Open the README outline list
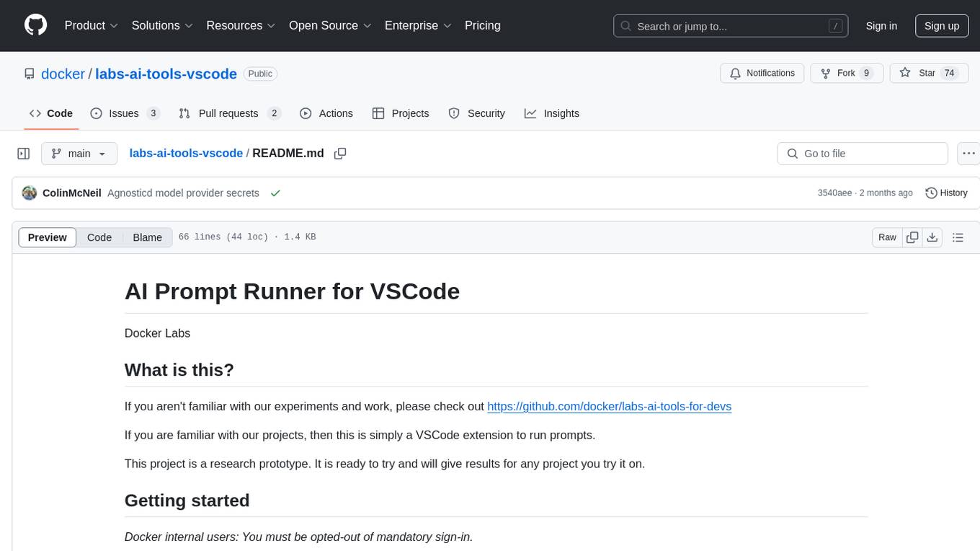The image size is (980, 551). 958,237
